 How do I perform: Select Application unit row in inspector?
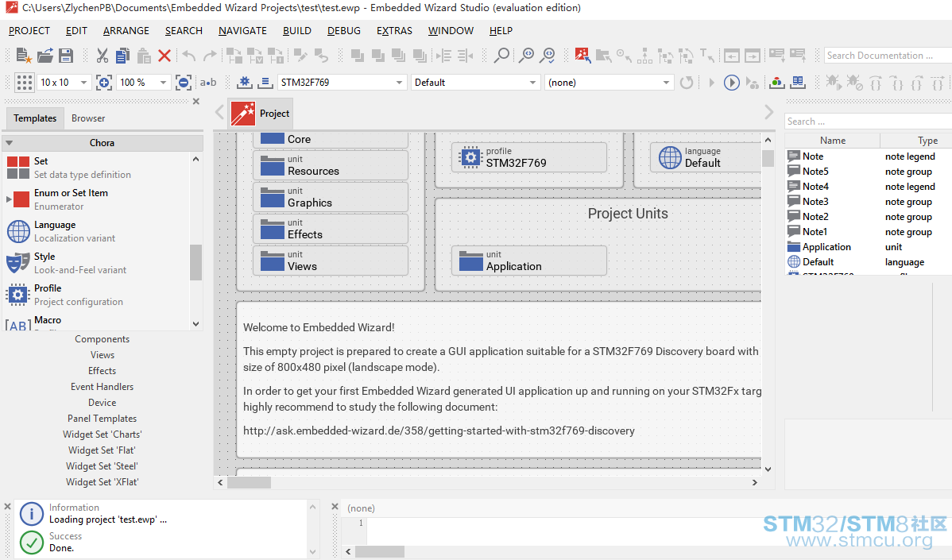coord(869,247)
